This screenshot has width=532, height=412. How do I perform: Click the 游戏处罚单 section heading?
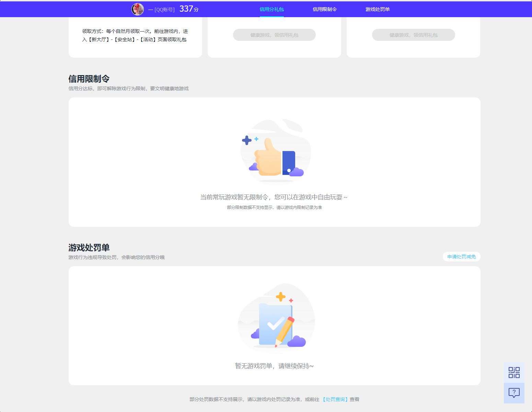point(89,248)
